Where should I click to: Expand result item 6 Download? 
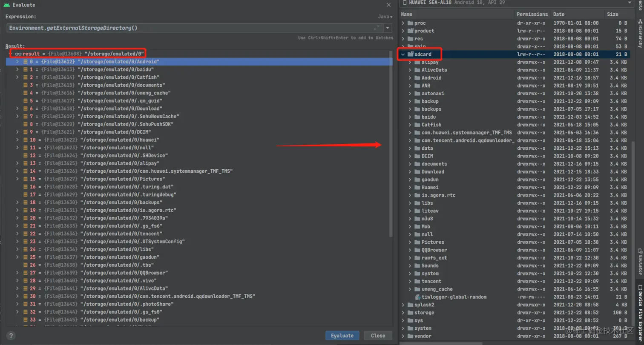point(17,108)
